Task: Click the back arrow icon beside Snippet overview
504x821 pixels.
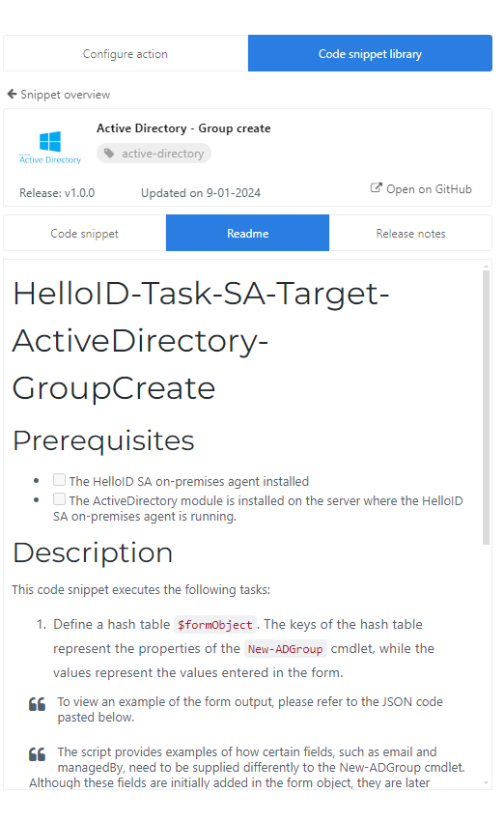Action: tap(12, 95)
